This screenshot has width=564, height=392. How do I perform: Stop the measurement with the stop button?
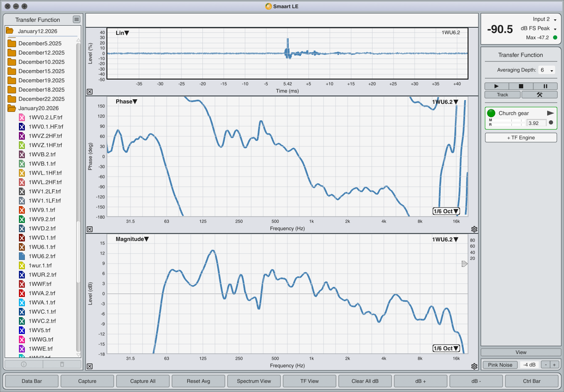[x=521, y=86]
